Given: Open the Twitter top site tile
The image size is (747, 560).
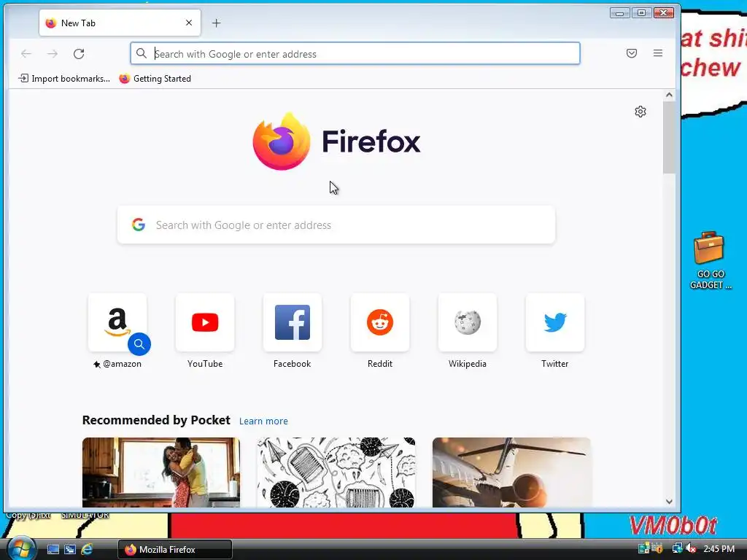Looking at the screenshot, I should [555, 322].
